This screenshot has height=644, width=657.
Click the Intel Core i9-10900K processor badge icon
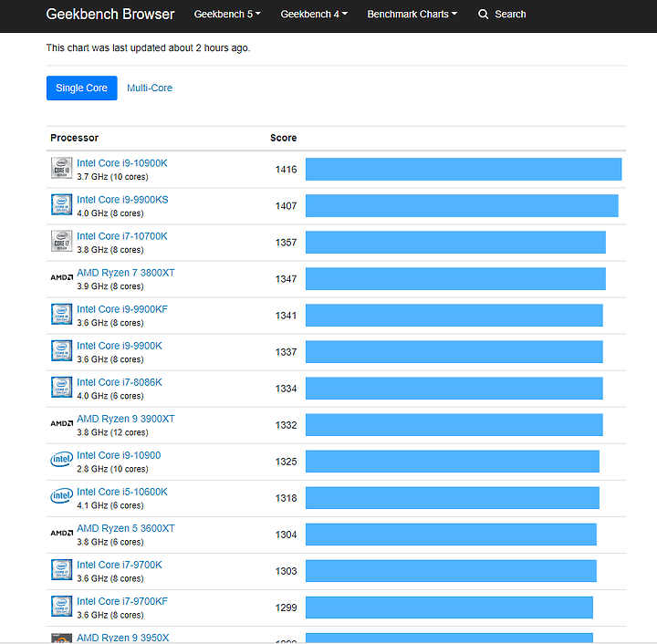pos(62,168)
